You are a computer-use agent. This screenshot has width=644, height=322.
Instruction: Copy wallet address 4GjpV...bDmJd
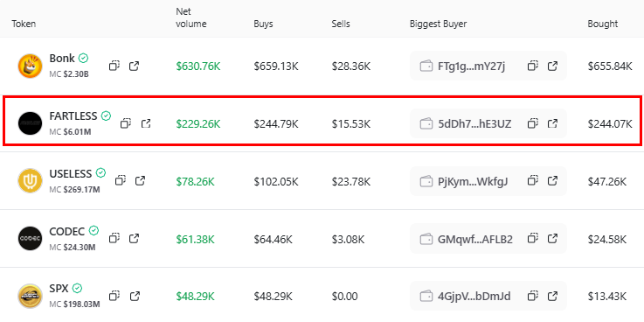point(533,296)
